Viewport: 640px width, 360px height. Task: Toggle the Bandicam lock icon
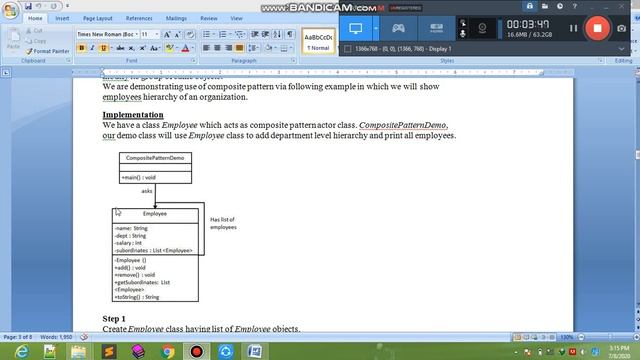(x=529, y=6)
